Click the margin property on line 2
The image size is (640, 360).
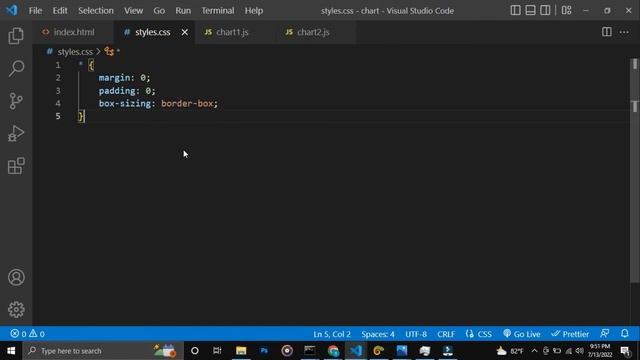114,78
